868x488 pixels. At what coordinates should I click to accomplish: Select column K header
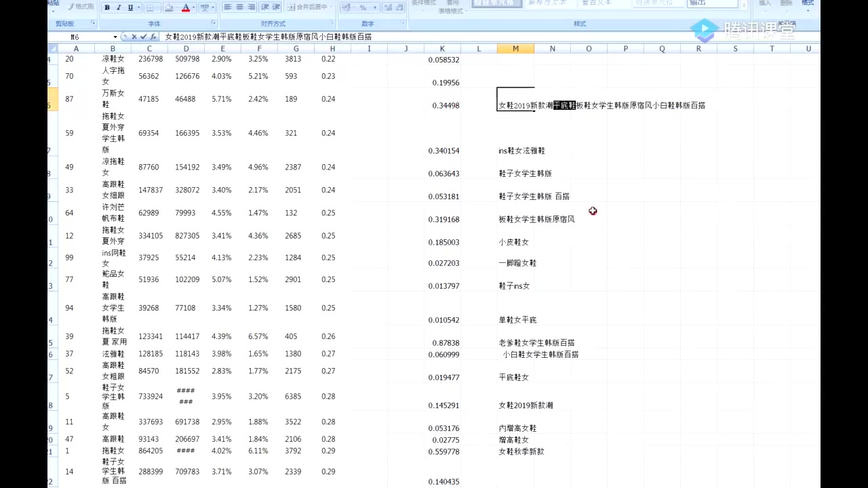442,49
